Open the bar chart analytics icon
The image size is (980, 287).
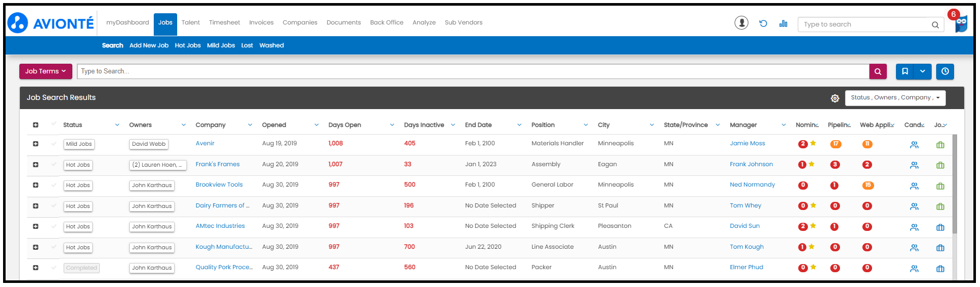(783, 23)
